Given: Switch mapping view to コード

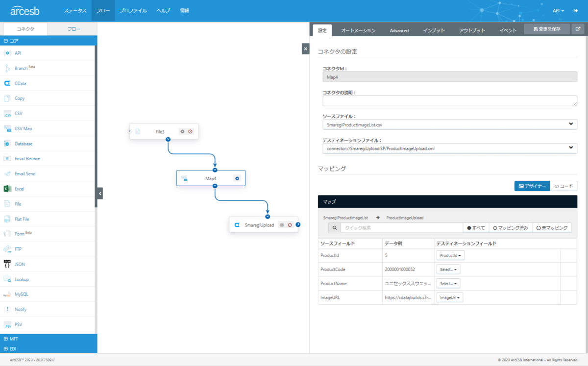Looking at the screenshot, I should click(x=563, y=186).
